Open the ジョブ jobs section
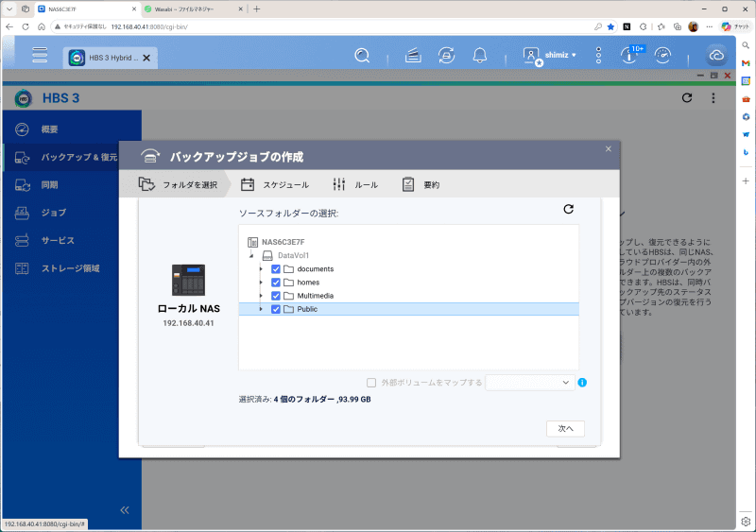The width and height of the screenshot is (756, 532). [61, 213]
